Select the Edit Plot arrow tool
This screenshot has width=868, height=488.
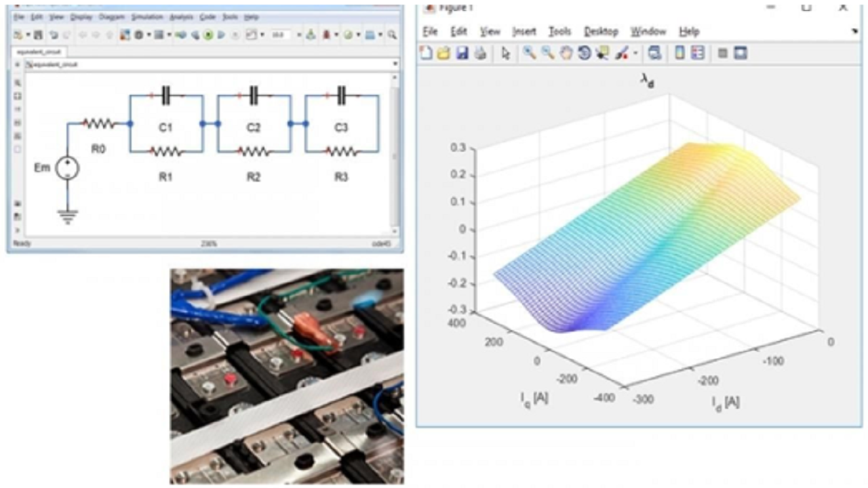[x=506, y=53]
